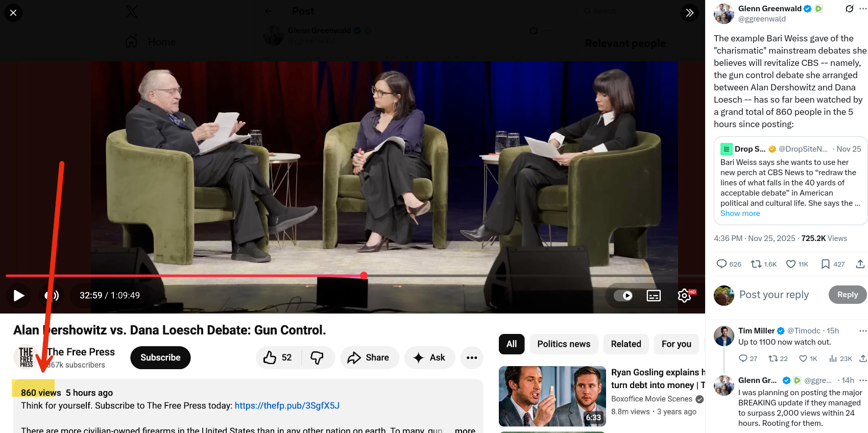Reply to Tim Miller via the 27 comments icon
868x433 pixels.
tap(748, 358)
